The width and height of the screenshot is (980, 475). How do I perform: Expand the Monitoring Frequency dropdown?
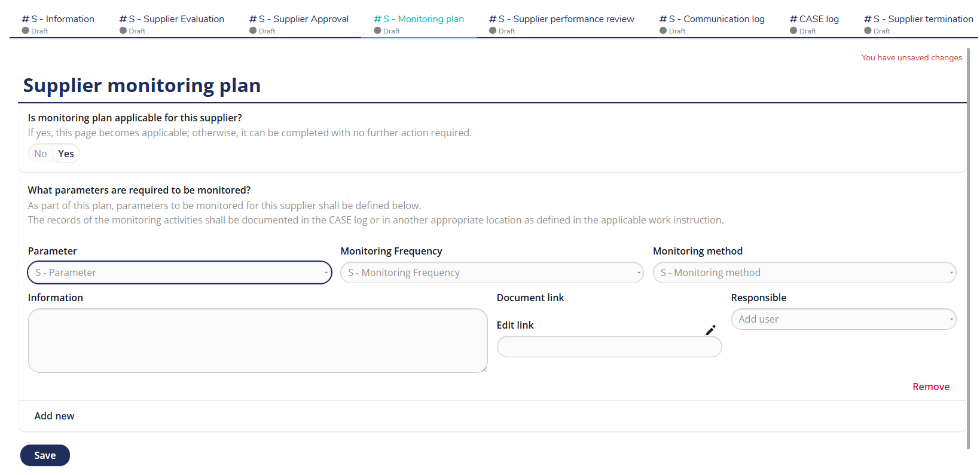[491, 272]
